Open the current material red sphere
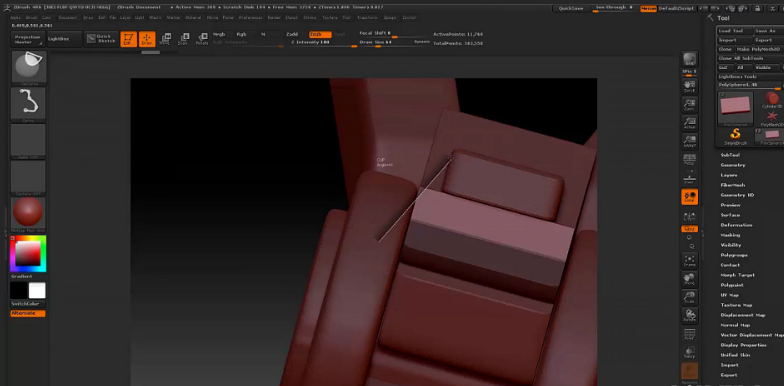The image size is (784, 386). 28,214
